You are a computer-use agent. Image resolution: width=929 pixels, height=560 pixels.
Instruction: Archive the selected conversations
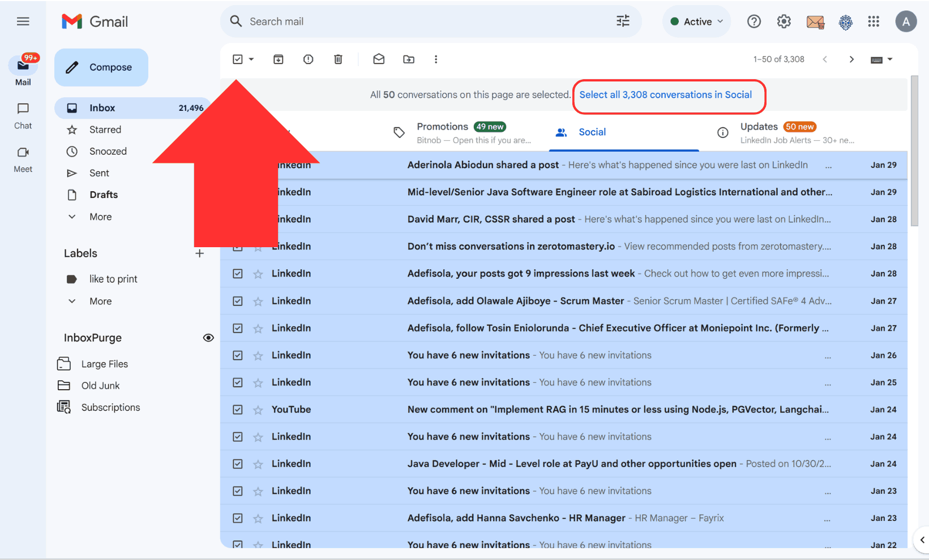[x=278, y=59]
